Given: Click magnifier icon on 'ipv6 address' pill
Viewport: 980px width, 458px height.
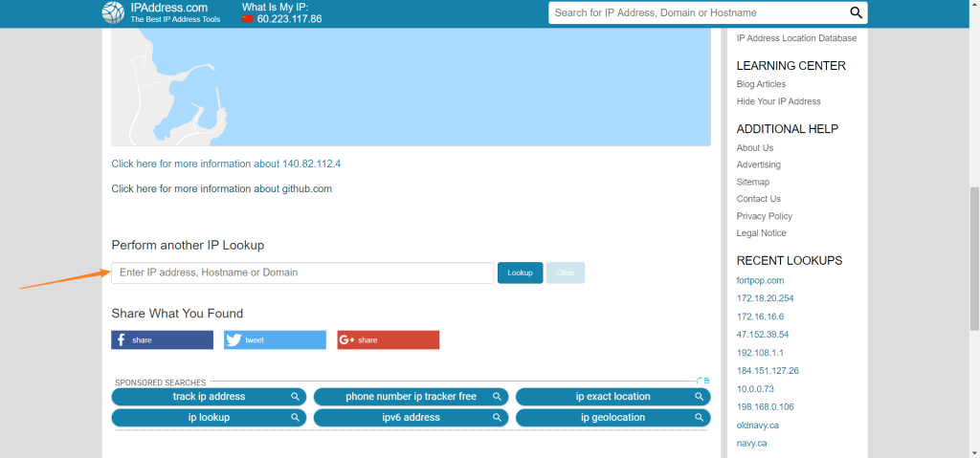Looking at the screenshot, I should click(x=498, y=418).
